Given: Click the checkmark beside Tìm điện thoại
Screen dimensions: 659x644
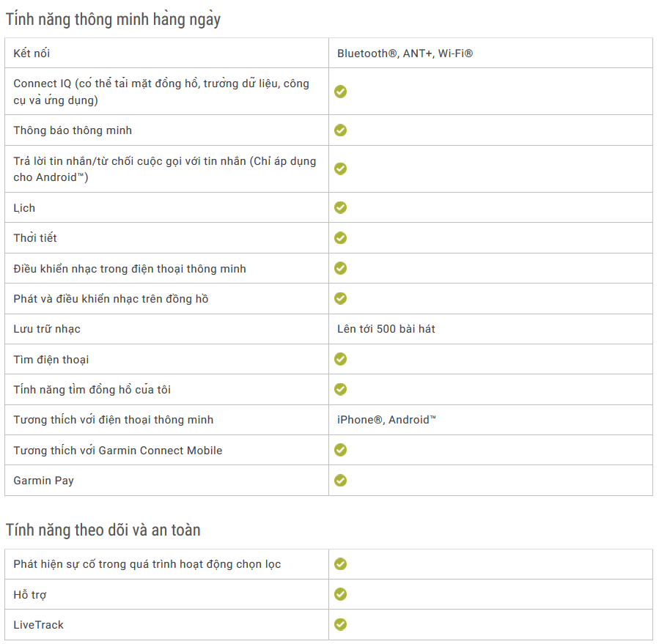Looking at the screenshot, I should coord(340,359).
